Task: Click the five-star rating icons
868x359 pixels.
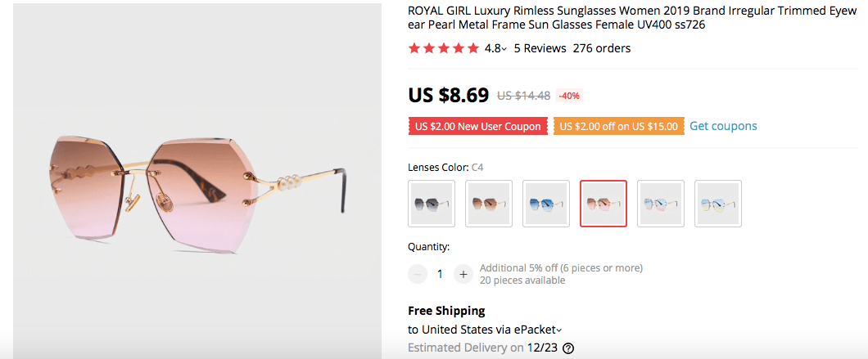Action: [443, 48]
